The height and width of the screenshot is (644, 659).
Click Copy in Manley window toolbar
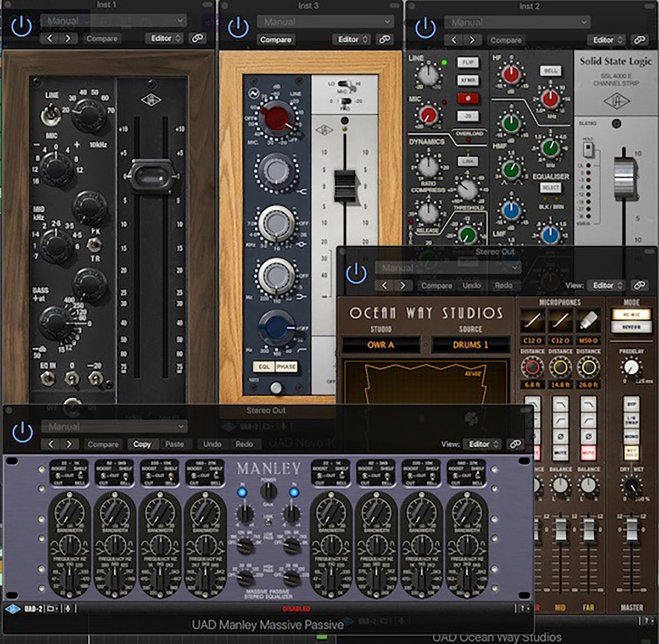pyautogui.click(x=142, y=444)
